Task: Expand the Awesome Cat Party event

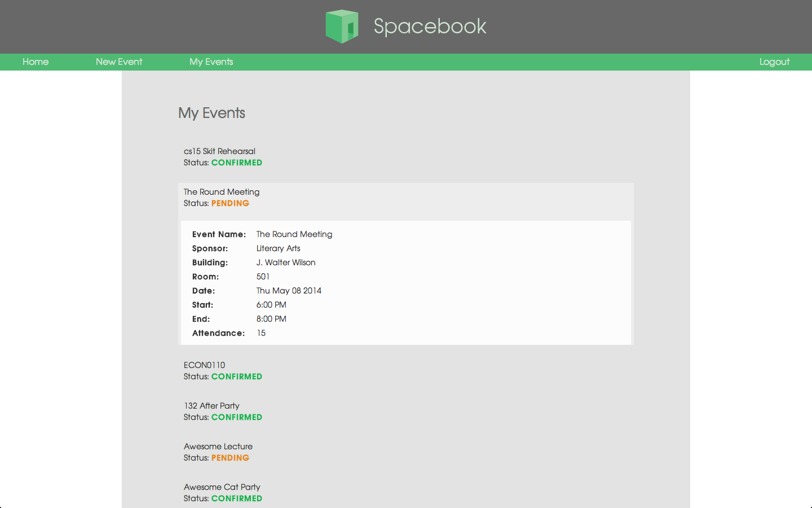Action: click(x=222, y=487)
